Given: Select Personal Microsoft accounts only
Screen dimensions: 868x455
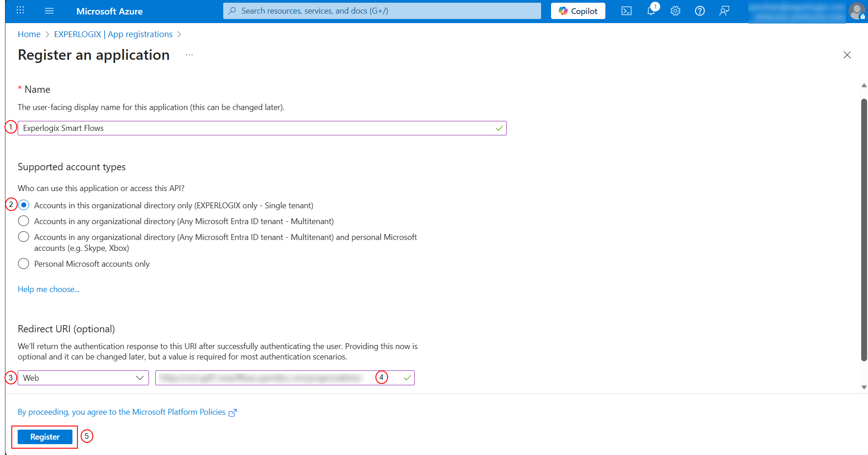Looking at the screenshot, I should tap(24, 263).
